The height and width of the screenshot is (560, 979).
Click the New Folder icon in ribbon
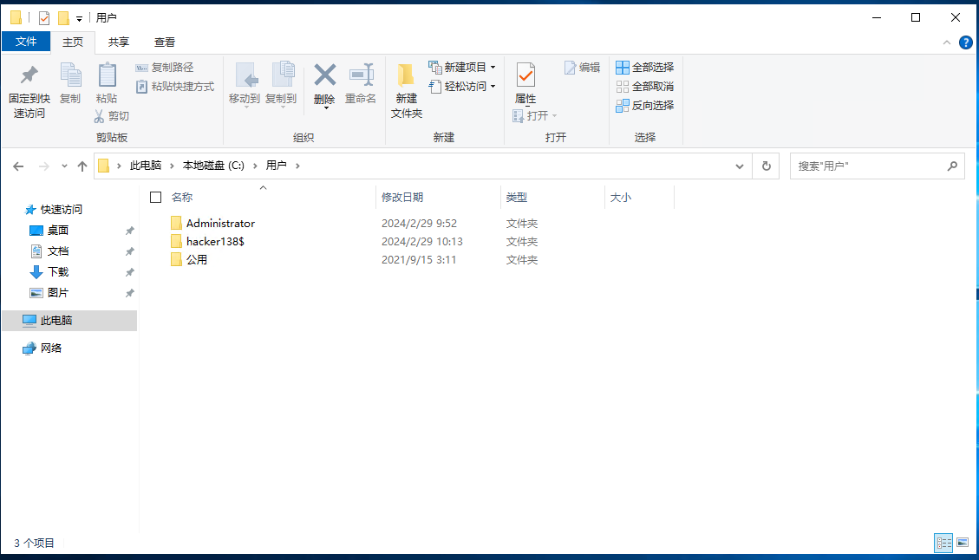406,76
